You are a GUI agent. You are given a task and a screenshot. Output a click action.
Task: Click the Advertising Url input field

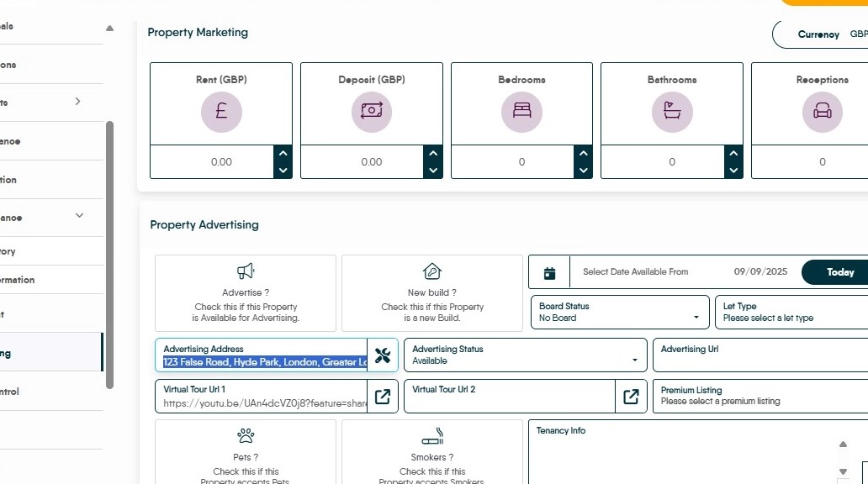pos(759,359)
